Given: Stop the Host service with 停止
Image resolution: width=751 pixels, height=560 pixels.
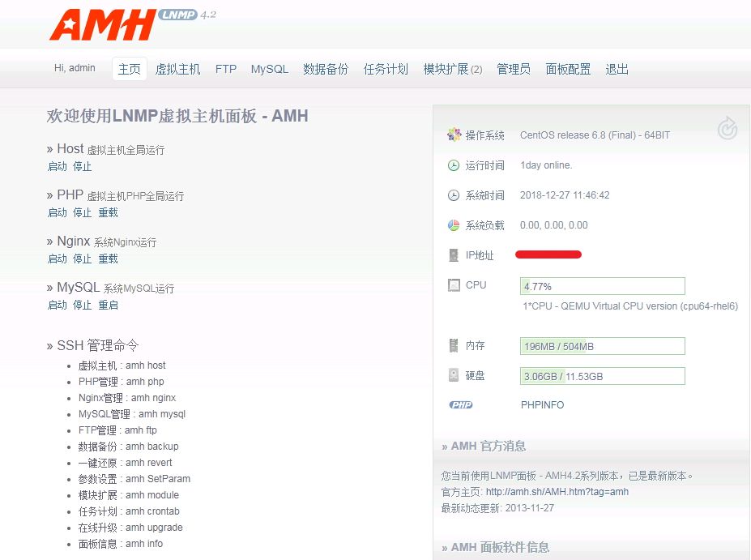Looking at the screenshot, I should pyautogui.click(x=83, y=166).
